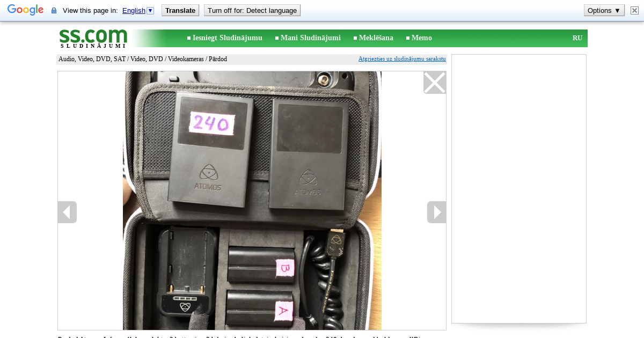Screen dimensions: 644x338
Task: Click the Atomos recorder photo
Action: tap(252, 201)
